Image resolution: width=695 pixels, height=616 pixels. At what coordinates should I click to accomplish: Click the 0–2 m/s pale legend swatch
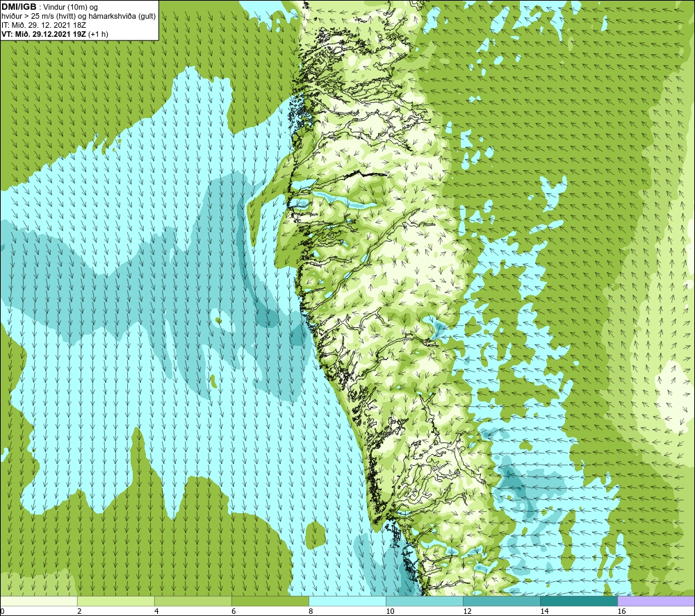(39, 601)
